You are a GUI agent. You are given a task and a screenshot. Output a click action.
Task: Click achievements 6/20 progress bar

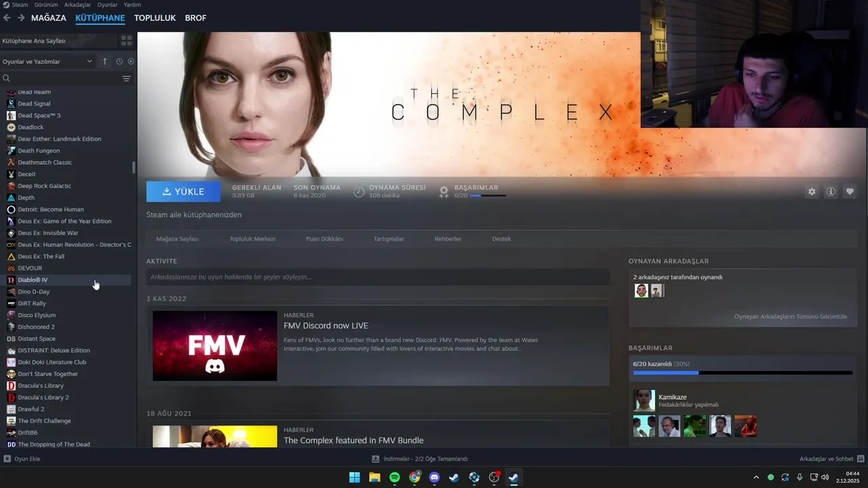[743, 373]
